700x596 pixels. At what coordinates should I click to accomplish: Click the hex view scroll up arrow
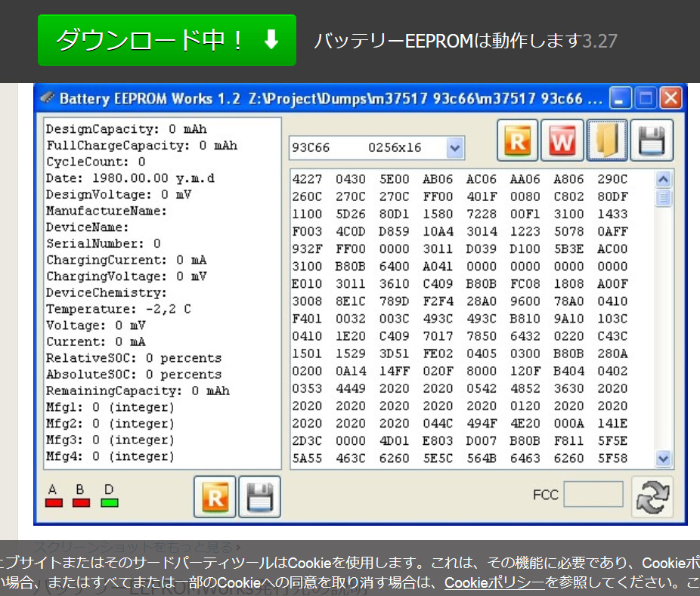(x=664, y=180)
